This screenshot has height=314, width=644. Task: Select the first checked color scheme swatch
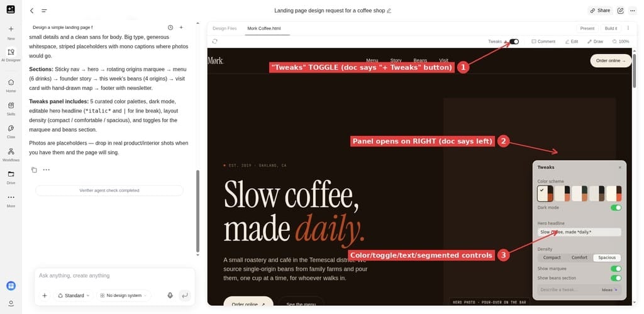pyautogui.click(x=545, y=194)
